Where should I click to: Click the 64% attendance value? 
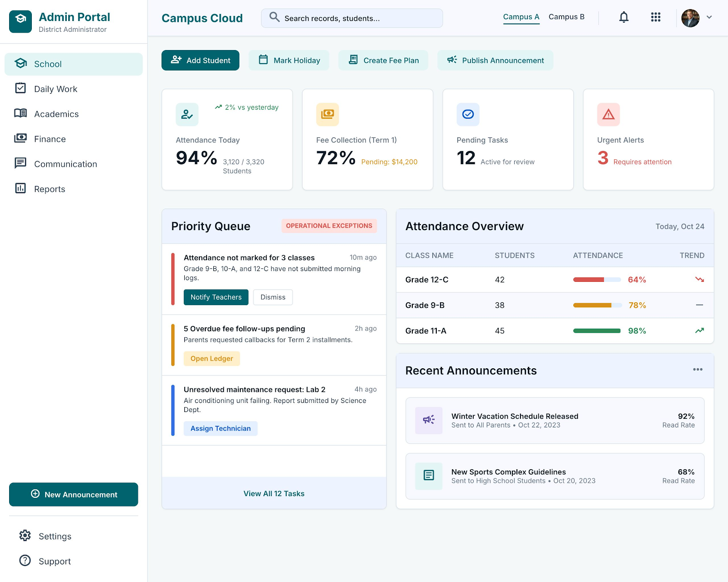637,280
